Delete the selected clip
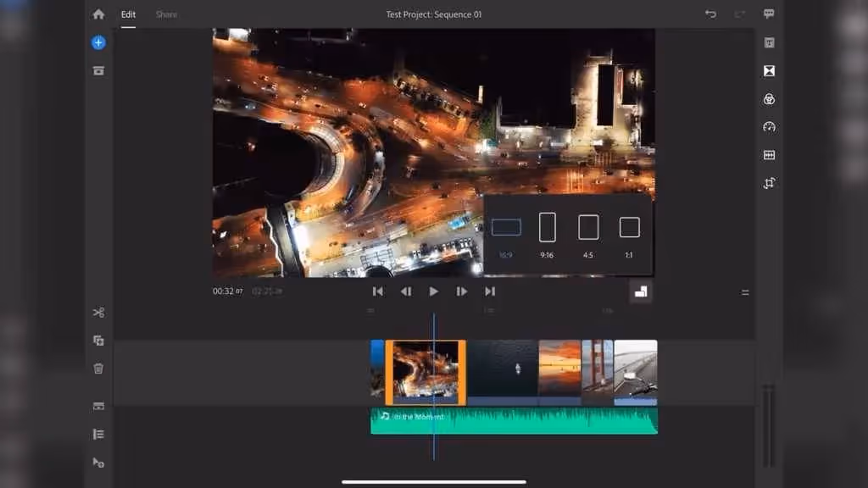The width and height of the screenshot is (868, 488). pyautogui.click(x=98, y=369)
